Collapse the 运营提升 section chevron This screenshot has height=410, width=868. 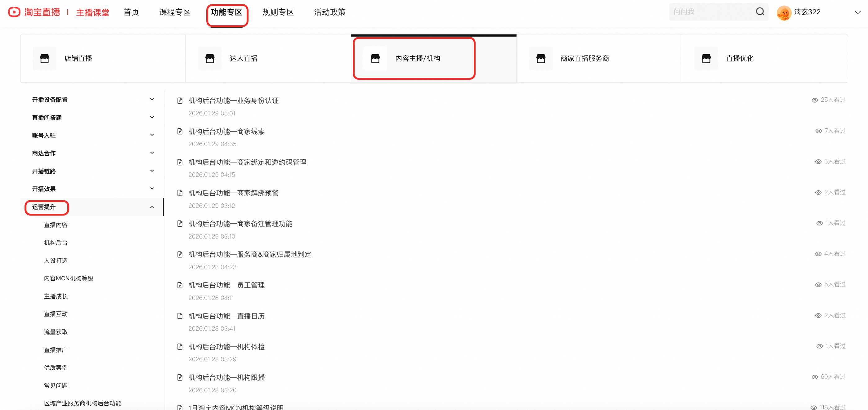pos(152,207)
